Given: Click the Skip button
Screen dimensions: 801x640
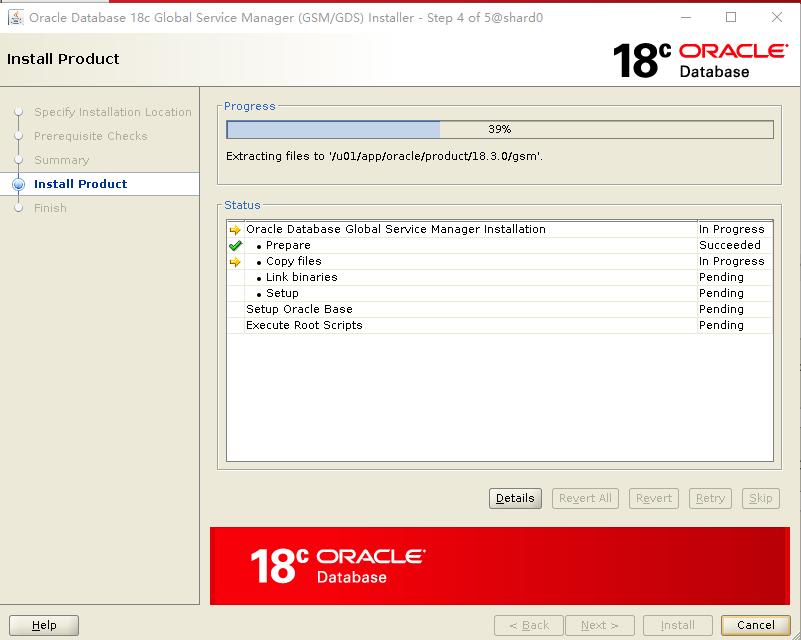Looking at the screenshot, I should (760, 498).
